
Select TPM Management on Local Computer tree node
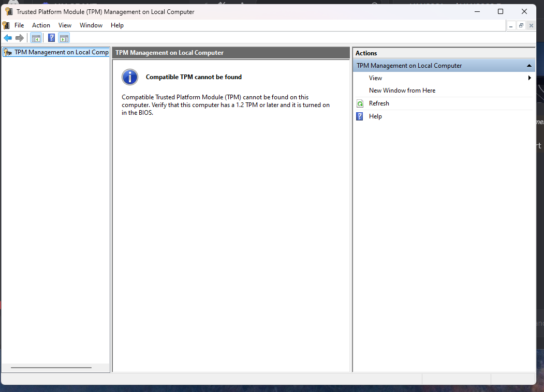click(56, 52)
